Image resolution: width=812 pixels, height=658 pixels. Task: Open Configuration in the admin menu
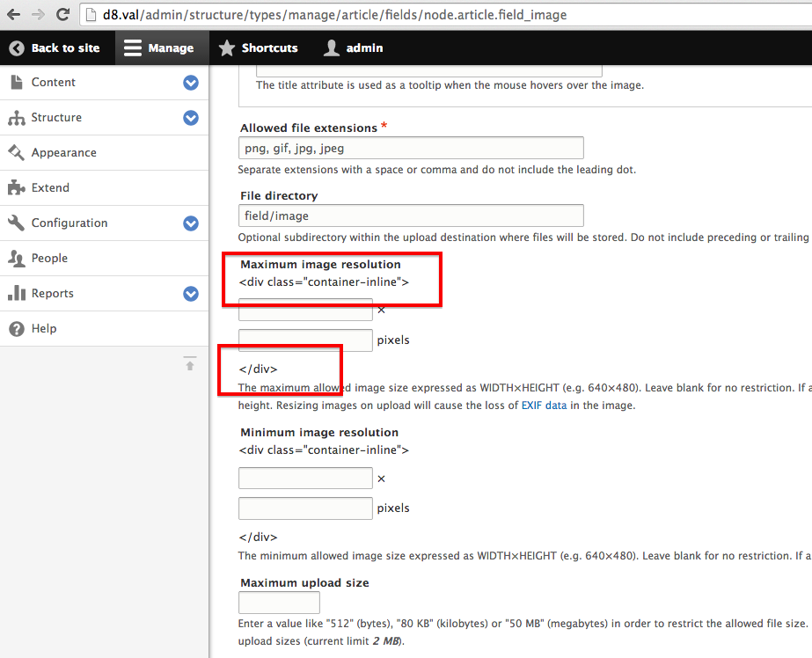click(x=69, y=223)
